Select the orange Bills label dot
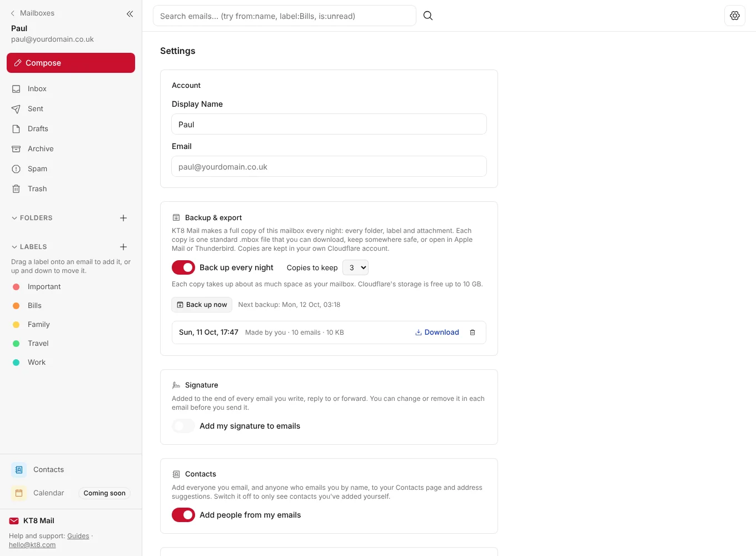The height and width of the screenshot is (556, 756). point(16,306)
